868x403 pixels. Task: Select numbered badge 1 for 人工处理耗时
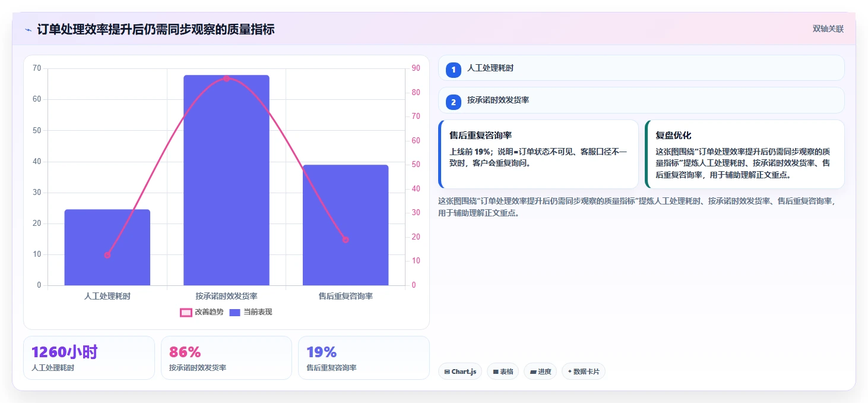(454, 70)
